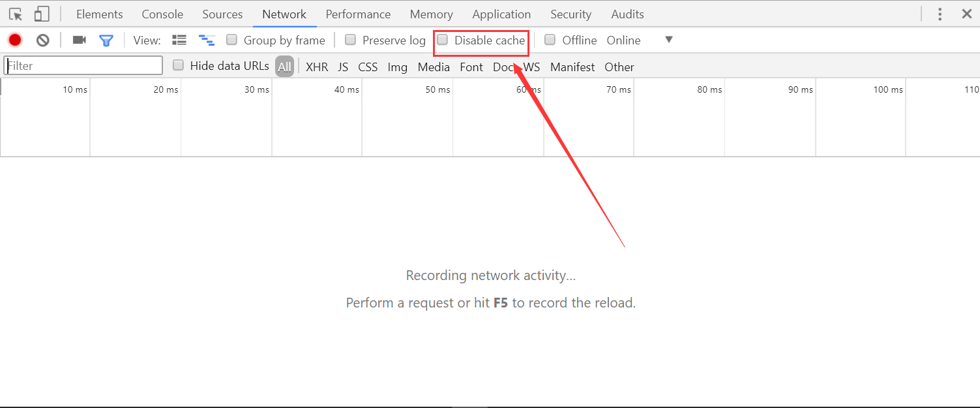Toggle the blue filter funnel icon
The width and height of the screenshot is (980, 408).
point(106,40)
